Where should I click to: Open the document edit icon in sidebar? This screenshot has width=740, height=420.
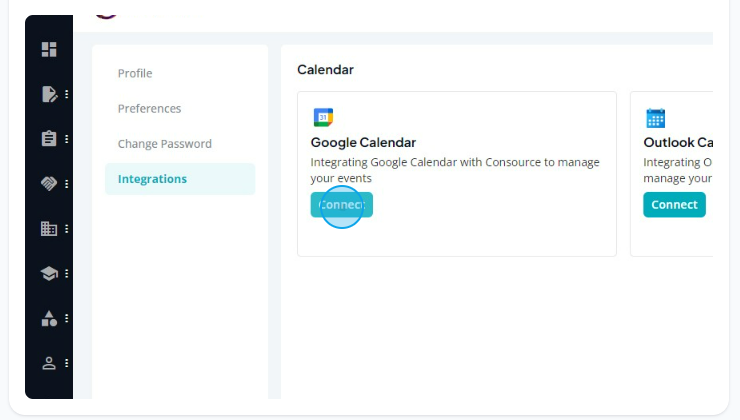[49, 94]
